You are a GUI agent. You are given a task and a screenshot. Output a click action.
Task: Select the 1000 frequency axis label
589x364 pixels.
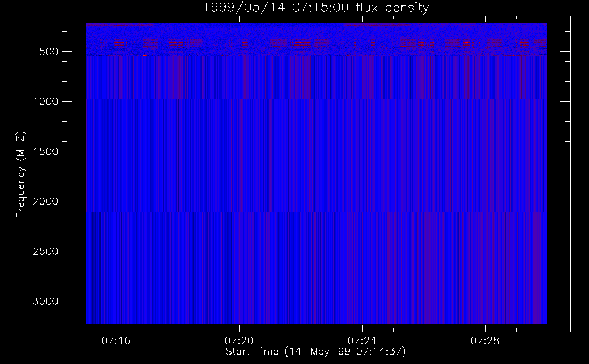click(46, 102)
